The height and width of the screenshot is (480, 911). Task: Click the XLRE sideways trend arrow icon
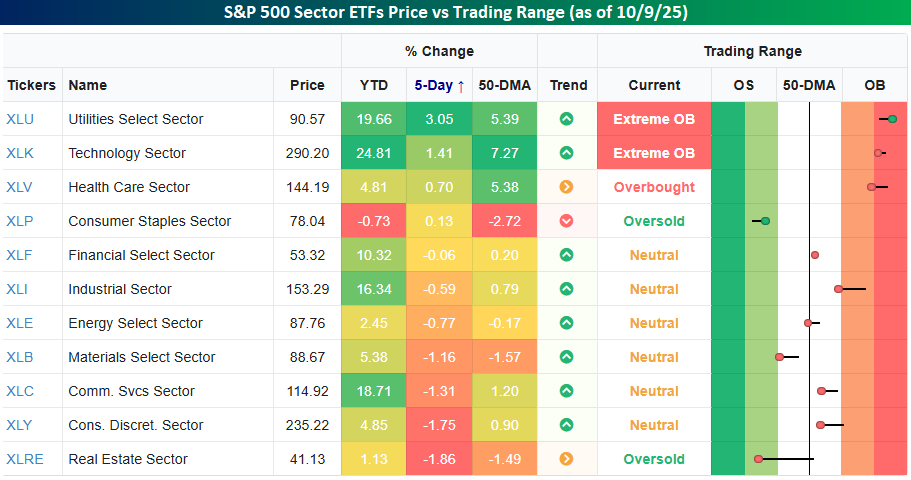[x=566, y=459]
